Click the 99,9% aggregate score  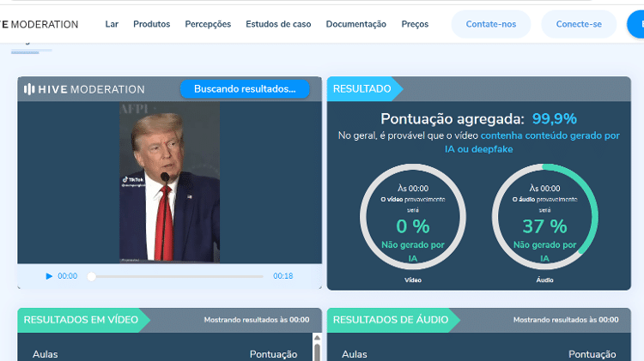(555, 119)
